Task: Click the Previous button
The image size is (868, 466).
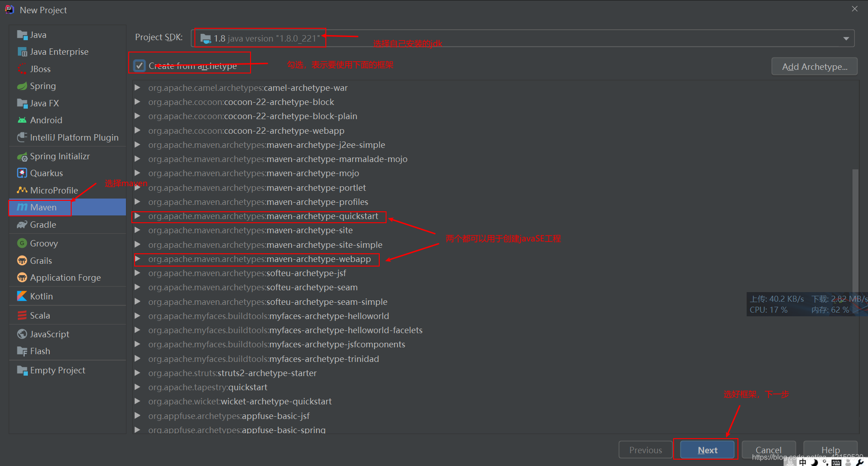Action: (x=645, y=450)
